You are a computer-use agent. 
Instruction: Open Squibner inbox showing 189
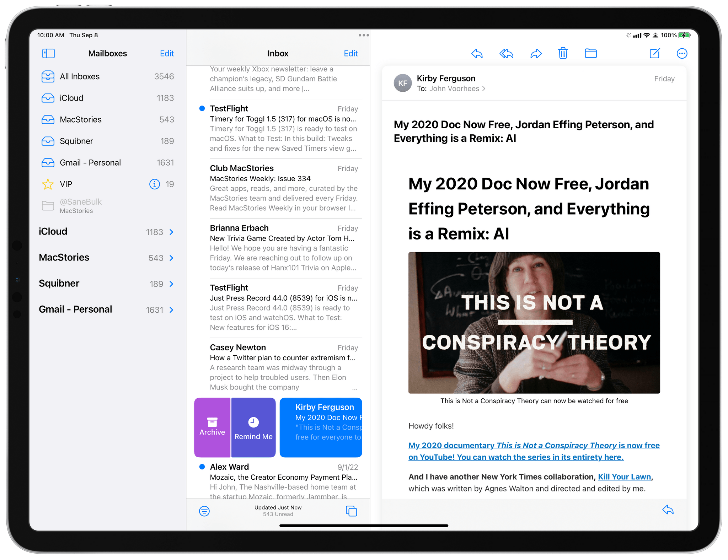pos(108,141)
